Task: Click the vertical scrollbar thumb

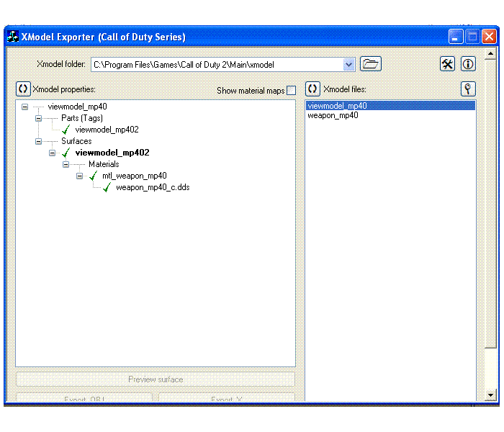Action: (490, 204)
